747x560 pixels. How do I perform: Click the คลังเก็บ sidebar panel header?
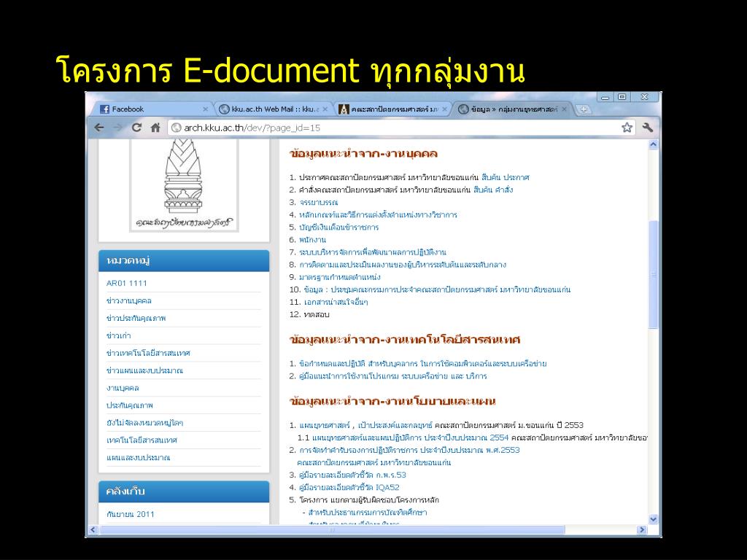pos(184,492)
